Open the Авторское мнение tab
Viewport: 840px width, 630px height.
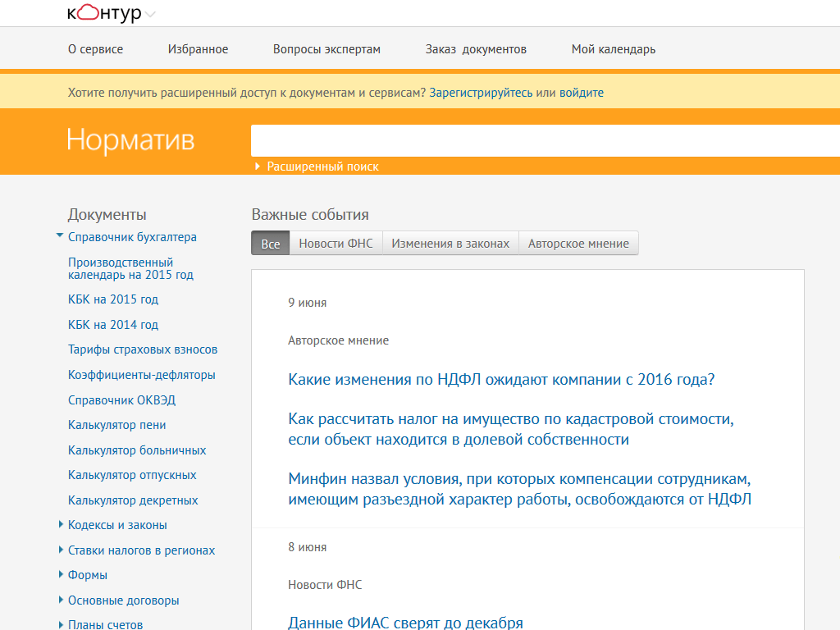[578, 243]
